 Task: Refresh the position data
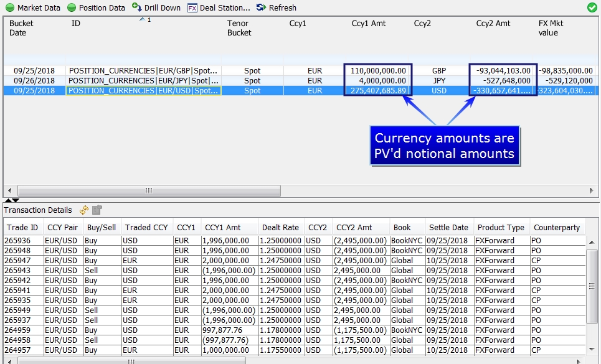(277, 7)
